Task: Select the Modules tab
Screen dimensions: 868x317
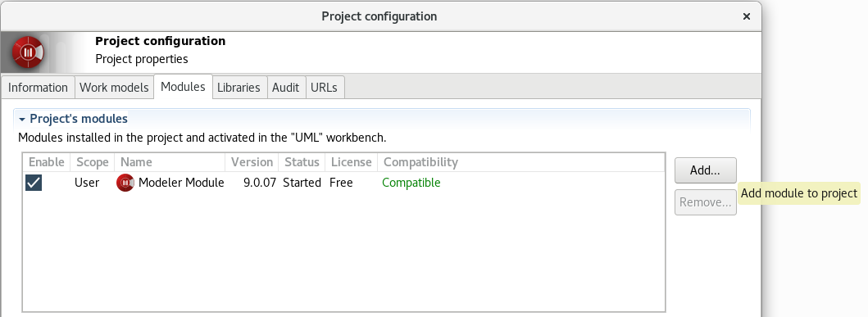Action: pyautogui.click(x=184, y=87)
